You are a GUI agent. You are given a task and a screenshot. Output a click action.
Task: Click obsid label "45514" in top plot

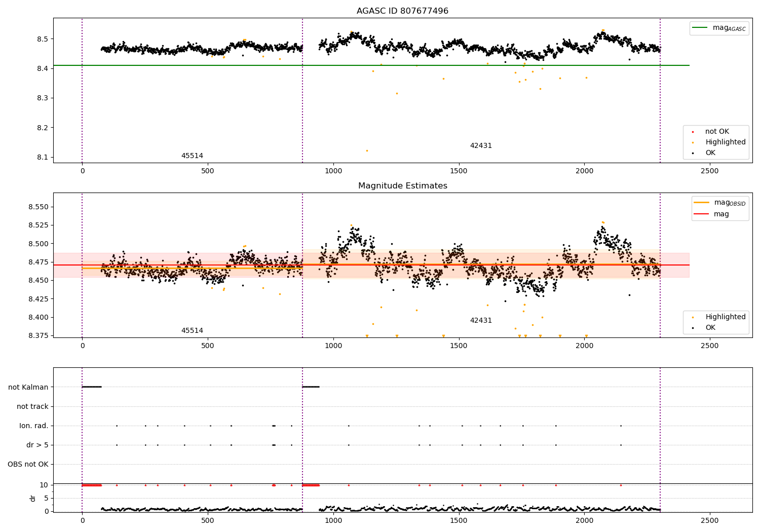click(x=192, y=156)
